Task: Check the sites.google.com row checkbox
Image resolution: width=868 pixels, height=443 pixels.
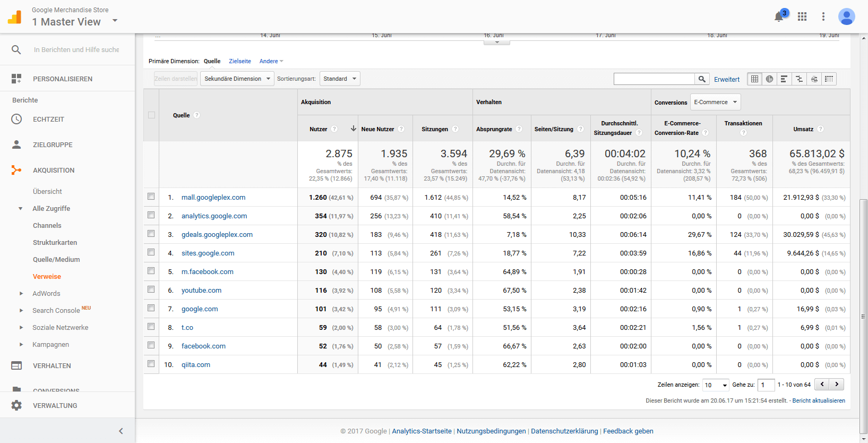Action: click(x=151, y=252)
